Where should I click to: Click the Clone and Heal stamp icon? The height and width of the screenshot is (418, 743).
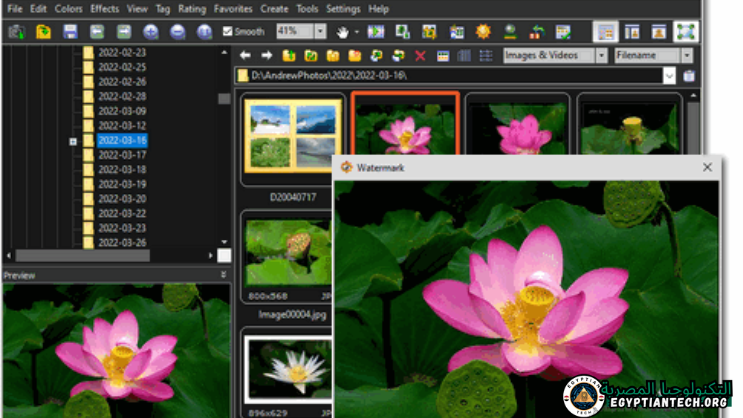(510, 32)
